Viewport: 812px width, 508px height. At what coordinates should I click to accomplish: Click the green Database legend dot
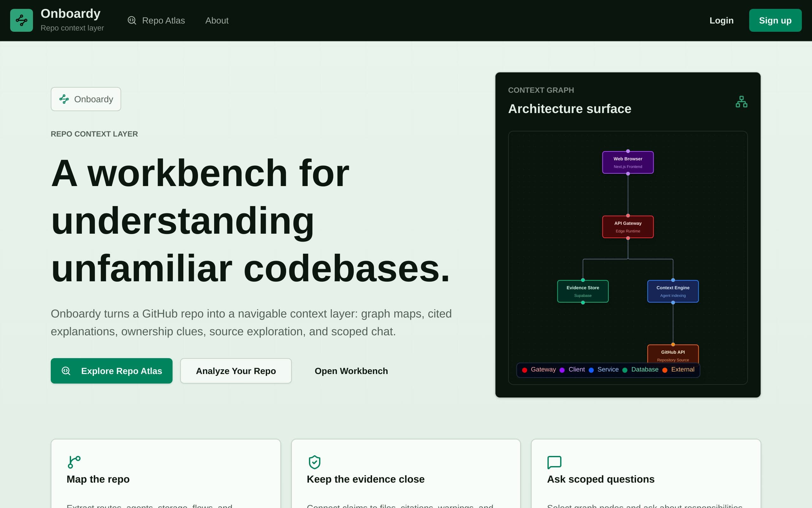pyautogui.click(x=625, y=370)
